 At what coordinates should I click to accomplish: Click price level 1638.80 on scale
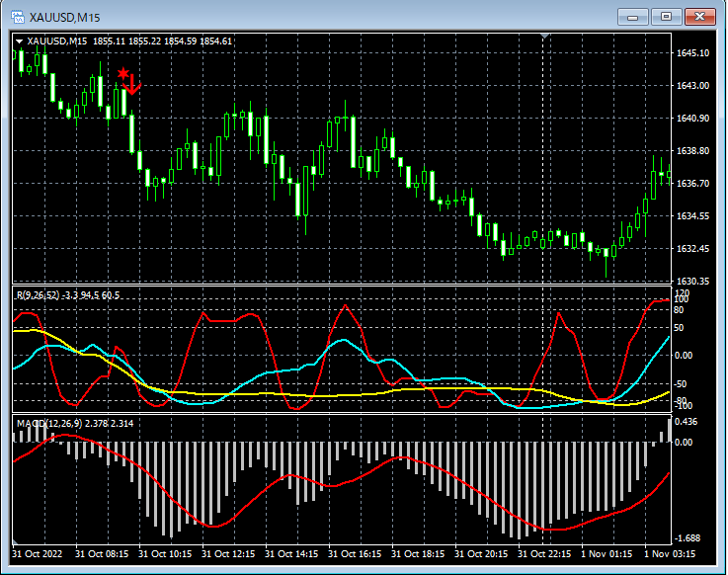[x=692, y=151]
